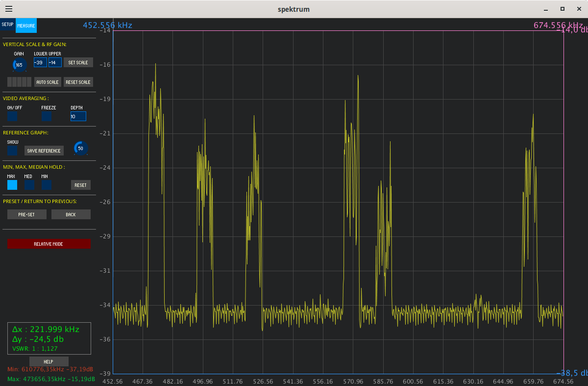Image resolution: width=588 pixels, height=386 pixels.
Task: Click the pink 674.556 kHz cursor label
Action: coord(558,26)
